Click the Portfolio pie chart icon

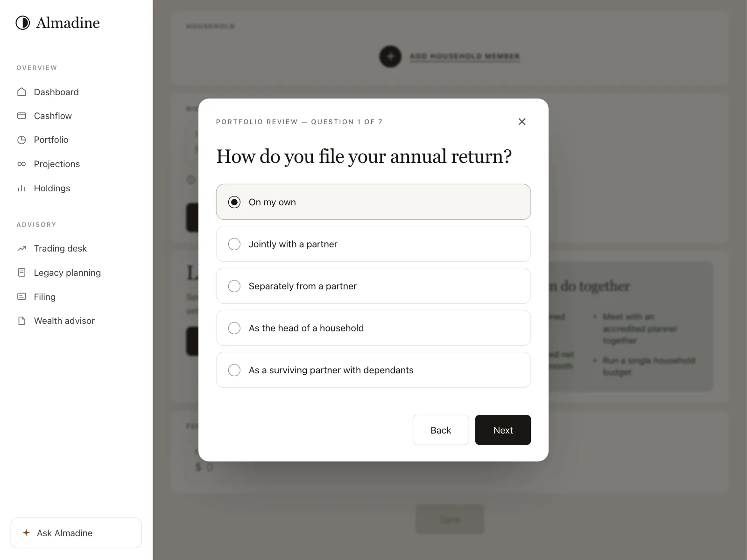point(21,140)
